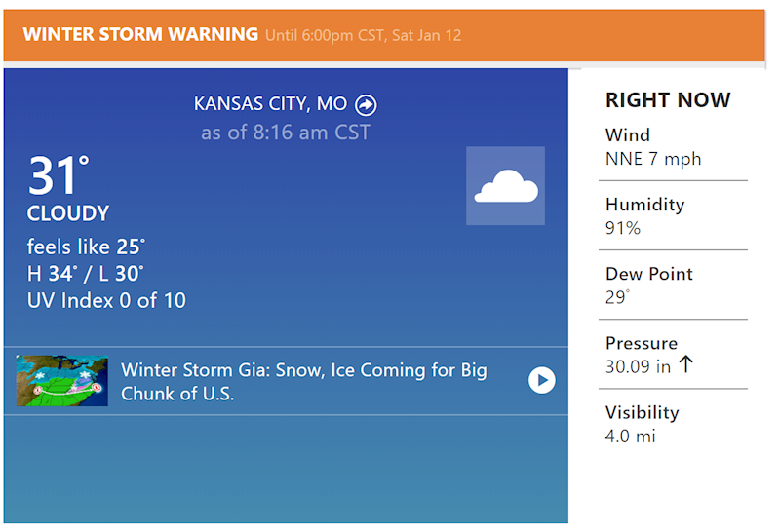Click the UV Index 0 of 10 text
Screen dimensions: 780x532
106,300
